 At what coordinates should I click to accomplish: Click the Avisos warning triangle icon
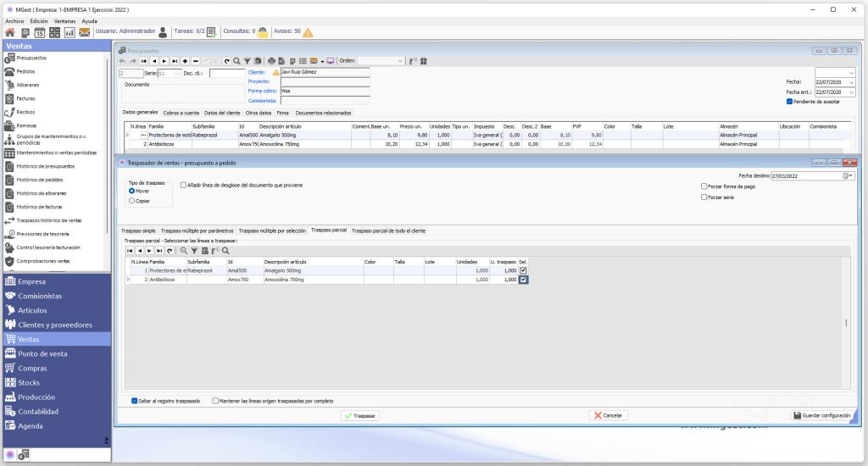point(308,32)
